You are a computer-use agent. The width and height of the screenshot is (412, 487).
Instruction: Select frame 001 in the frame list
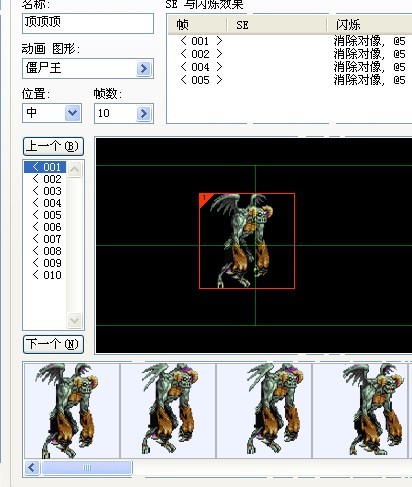45,167
